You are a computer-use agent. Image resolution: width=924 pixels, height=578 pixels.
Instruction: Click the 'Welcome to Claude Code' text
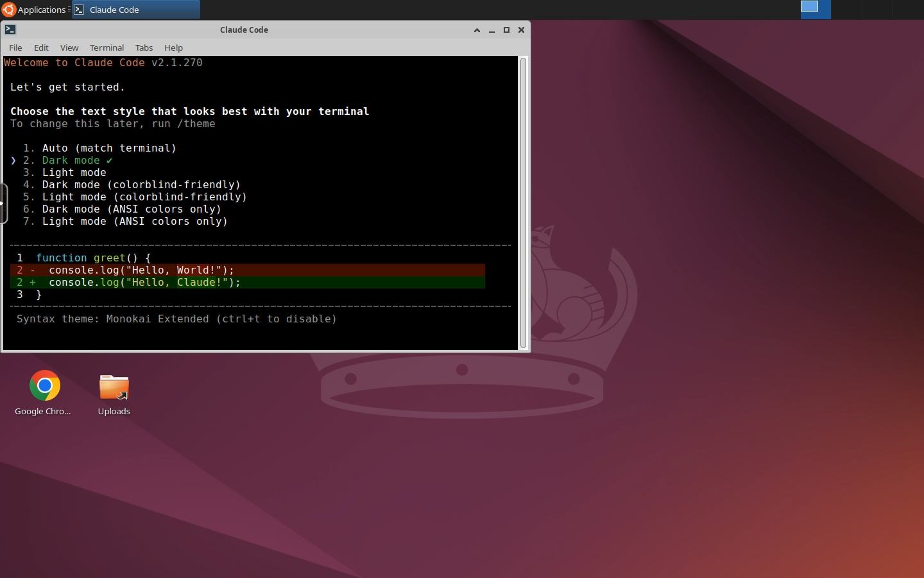(74, 63)
